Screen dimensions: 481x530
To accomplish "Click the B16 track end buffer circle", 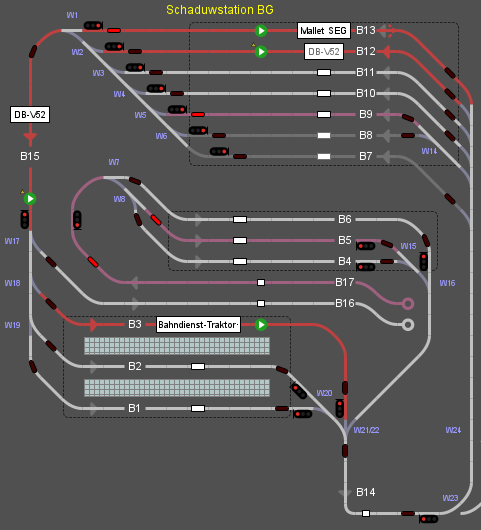I will [408, 325].
